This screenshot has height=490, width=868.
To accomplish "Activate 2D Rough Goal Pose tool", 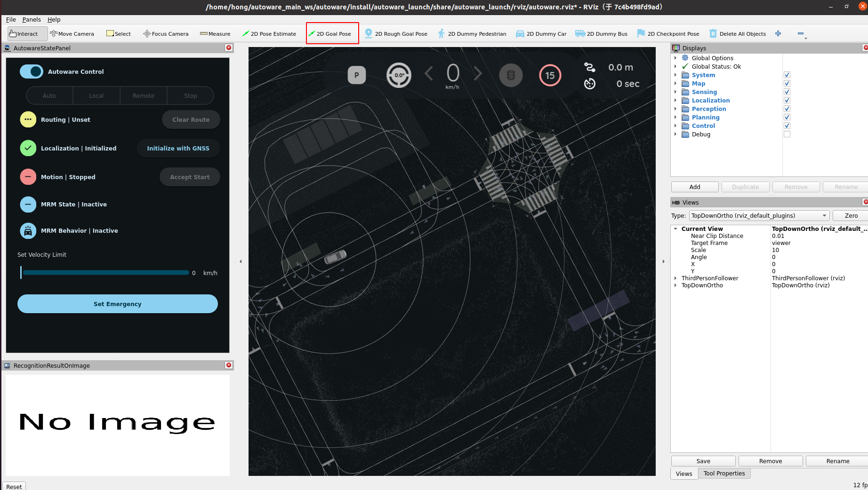I will pyautogui.click(x=396, y=33).
